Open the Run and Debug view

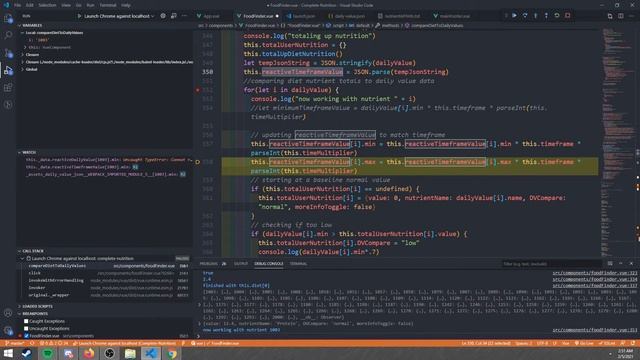(8, 70)
